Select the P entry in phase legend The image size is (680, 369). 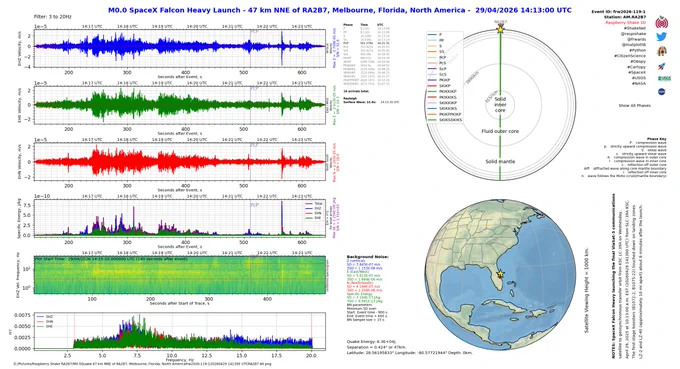pyautogui.click(x=435, y=34)
